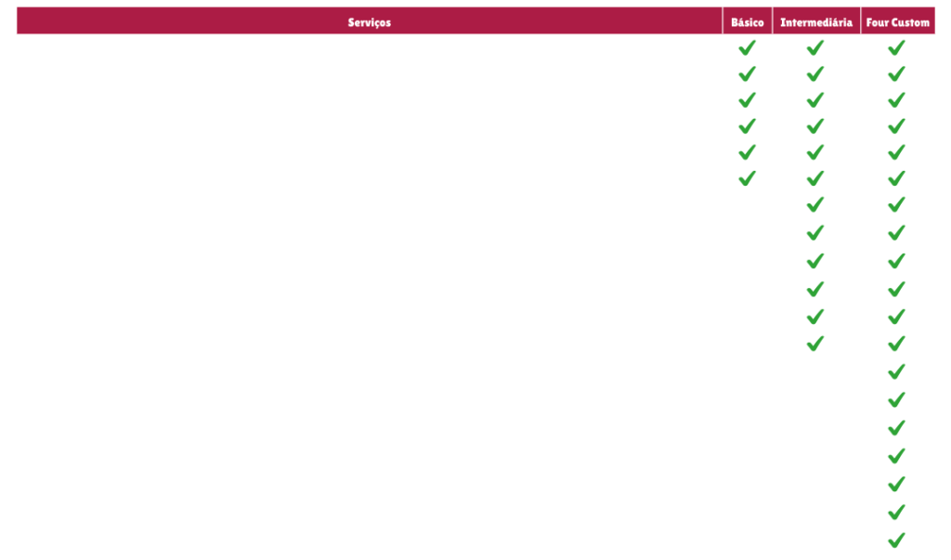Select the Intermediária column header
This screenshot has width=951, height=560.
814,21
